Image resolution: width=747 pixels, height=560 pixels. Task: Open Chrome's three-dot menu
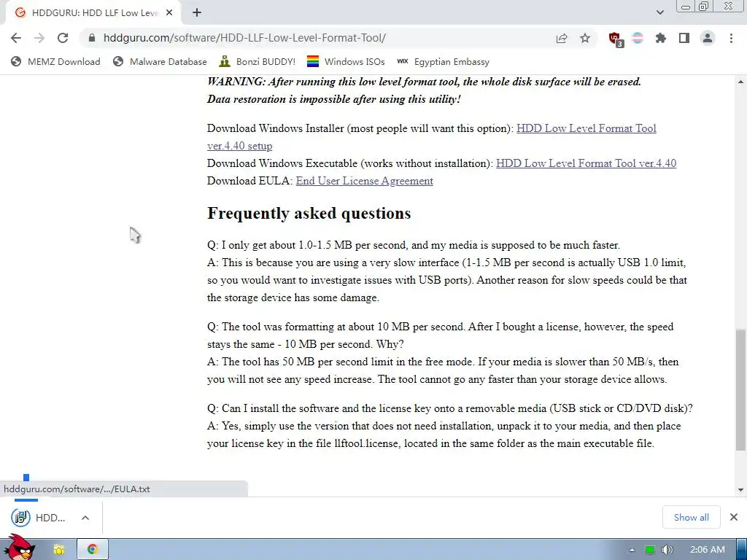731,38
